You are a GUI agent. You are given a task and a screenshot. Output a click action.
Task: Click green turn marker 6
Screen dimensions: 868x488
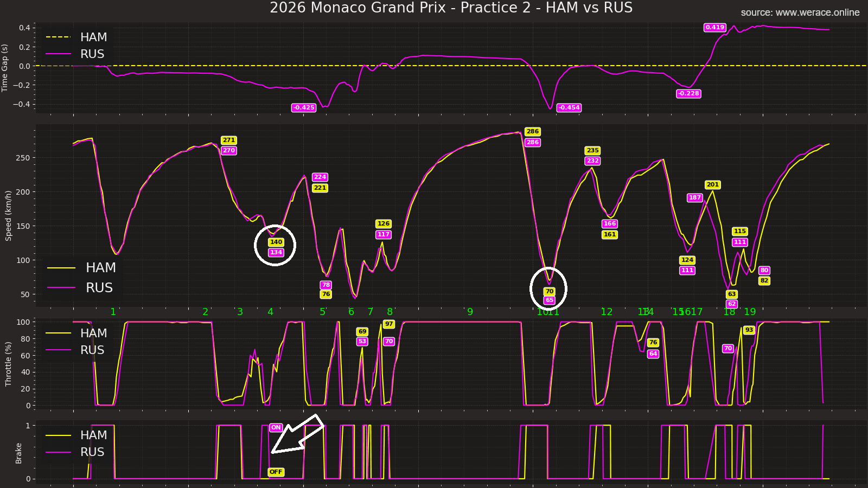352,312
